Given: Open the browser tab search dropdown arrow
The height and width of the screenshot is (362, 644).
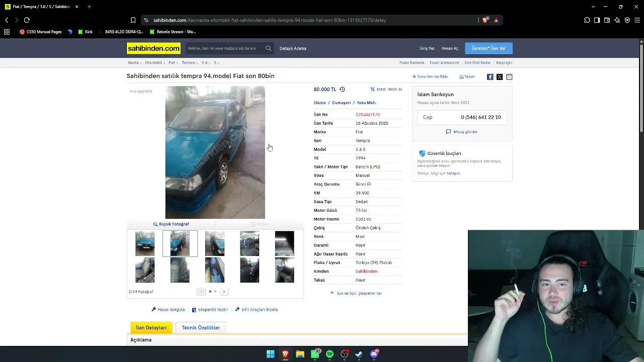Looking at the screenshot, I should coord(593,7).
